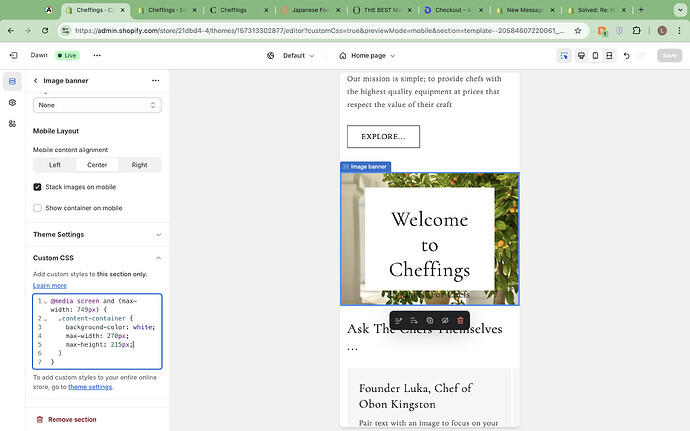Open Chrome profile avatar
This screenshot has width=690, height=431.
[662, 30]
